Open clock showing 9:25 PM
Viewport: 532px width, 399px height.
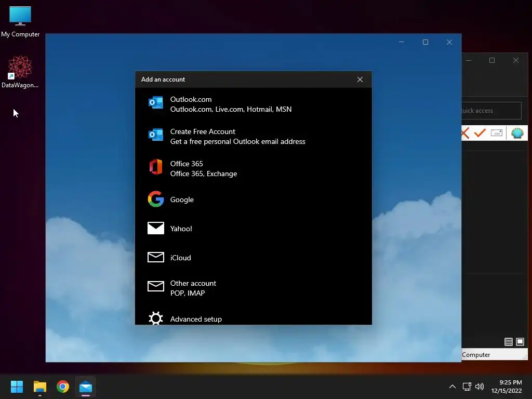(x=507, y=387)
